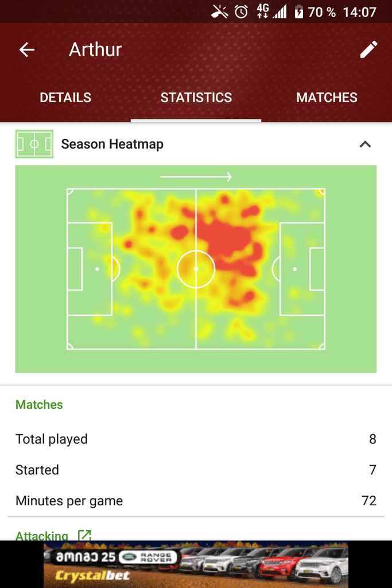Open the Attacking external link icon
392x588 pixels.
[84, 536]
